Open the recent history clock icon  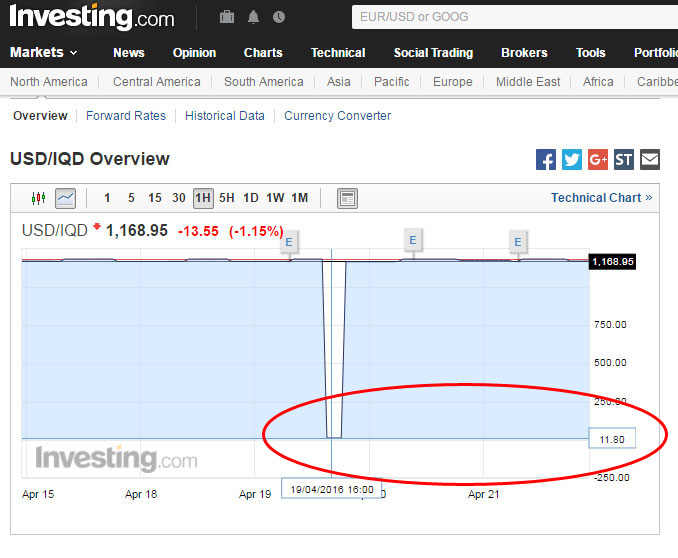(x=279, y=17)
